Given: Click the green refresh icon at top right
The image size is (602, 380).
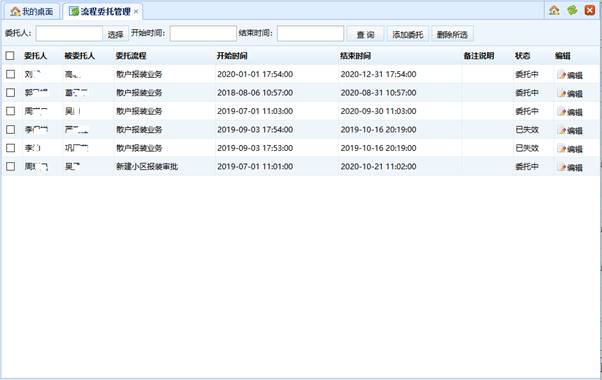Looking at the screenshot, I should 572,10.
